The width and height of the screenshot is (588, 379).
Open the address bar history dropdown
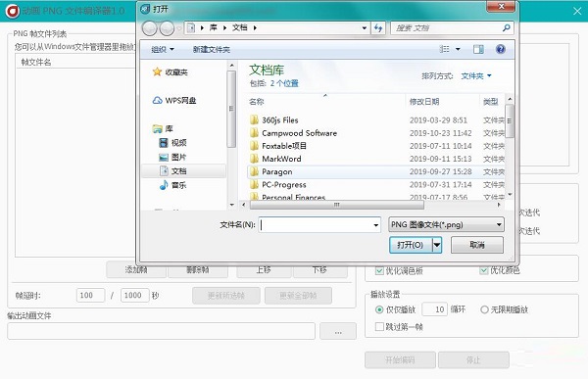[x=364, y=28]
